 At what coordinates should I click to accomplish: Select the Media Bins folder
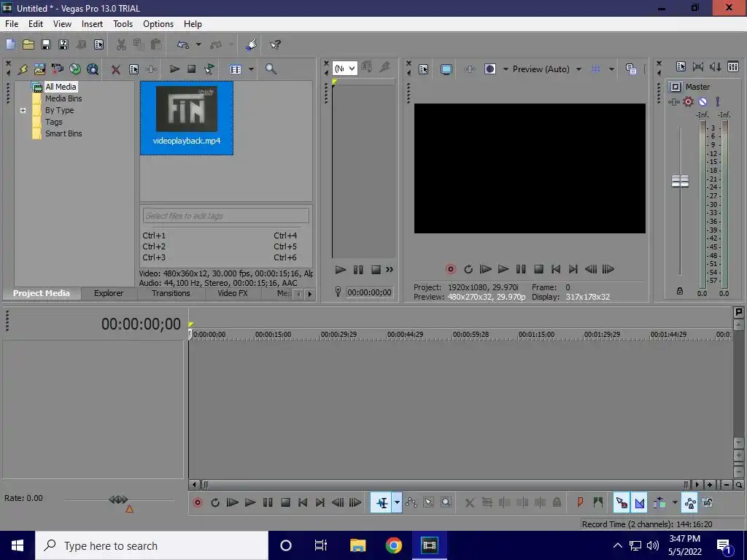(63, 98)
